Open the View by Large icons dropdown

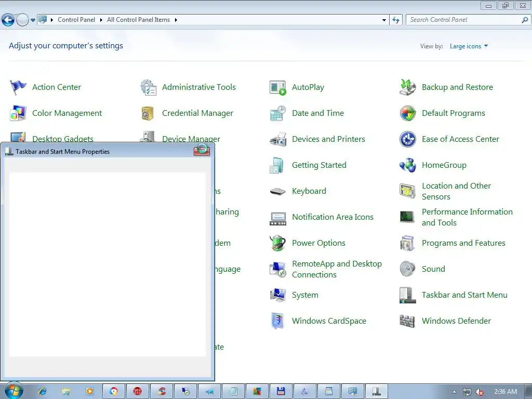tap(469, 46)
